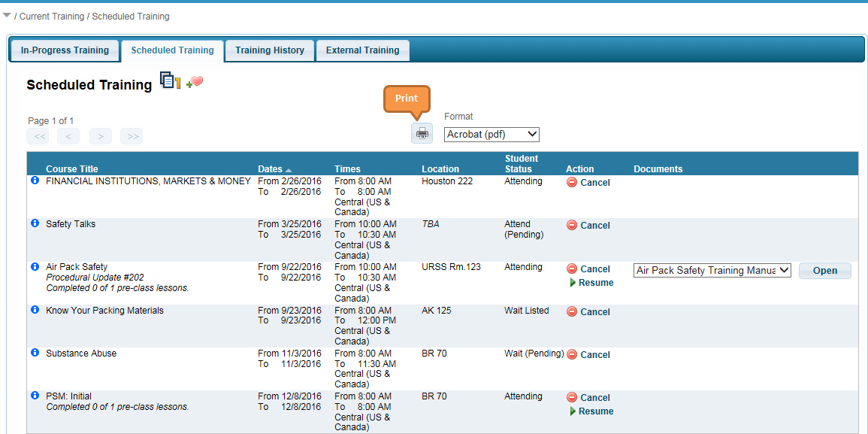Image resolution: width=868 pixels, height=434 pixels.
Task: Click Open button for Air Pack document
Action: [824, 271]
